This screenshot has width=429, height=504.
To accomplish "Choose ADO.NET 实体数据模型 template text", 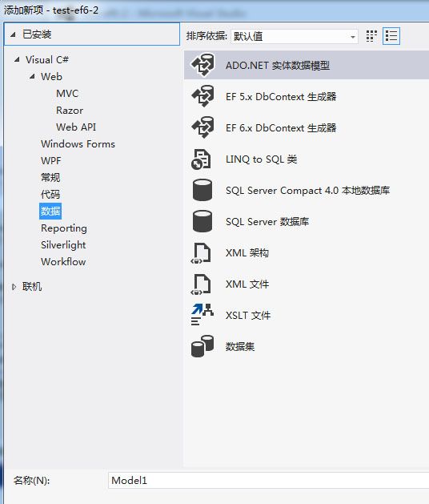I will (278, 65).
